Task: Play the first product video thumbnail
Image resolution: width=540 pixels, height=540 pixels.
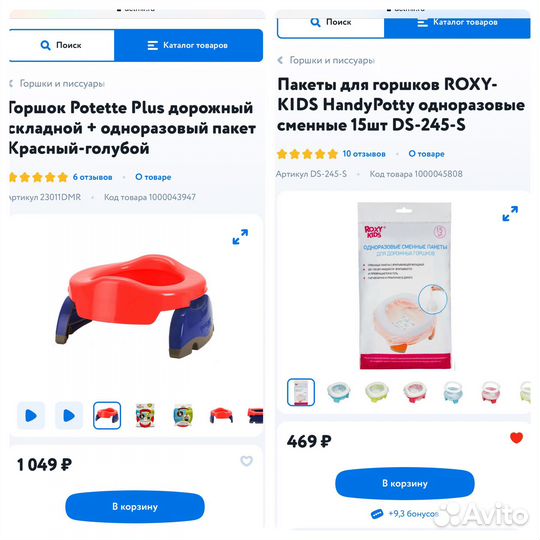Action: click(31, 415)
